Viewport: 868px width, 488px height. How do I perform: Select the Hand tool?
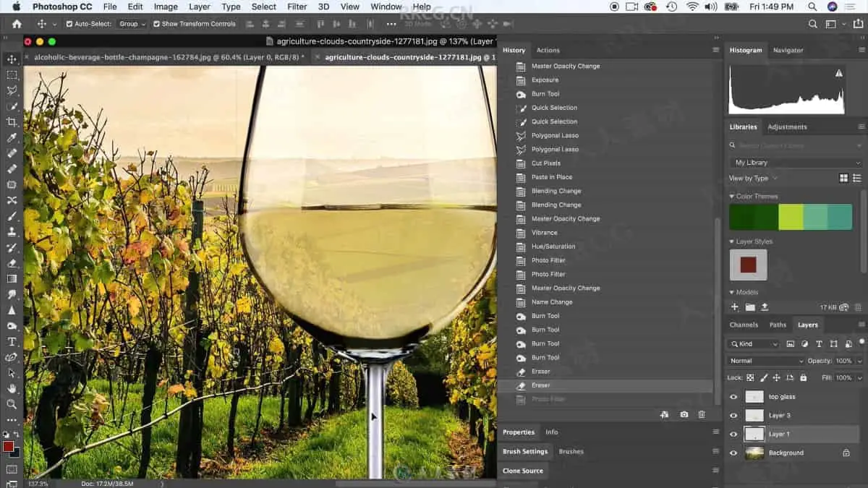click(12, 388)
